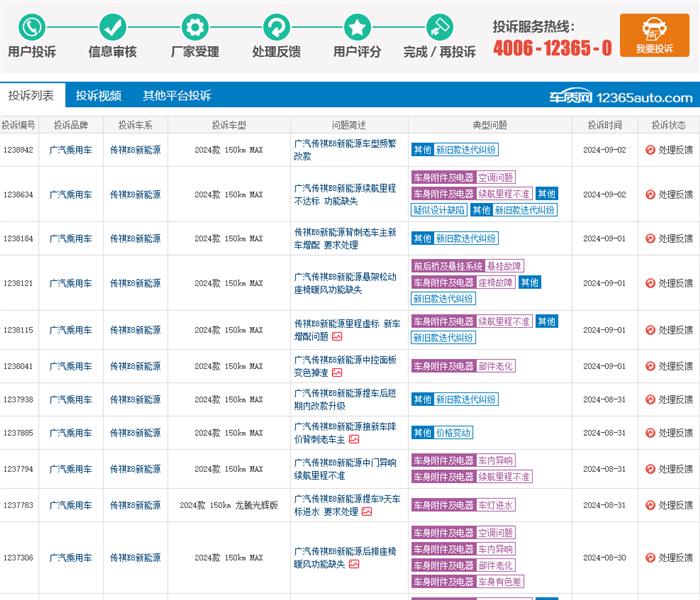The height and width of the screenshot is (600, 700).
Task: Click 新旧款迭代纠纷 tag in row 1237938
Action: coord(466,400)
